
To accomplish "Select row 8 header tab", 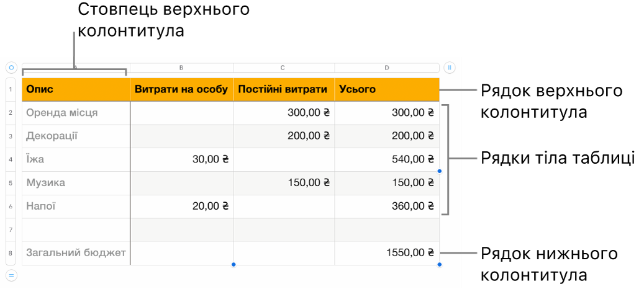I will click(x=11, y=253).
